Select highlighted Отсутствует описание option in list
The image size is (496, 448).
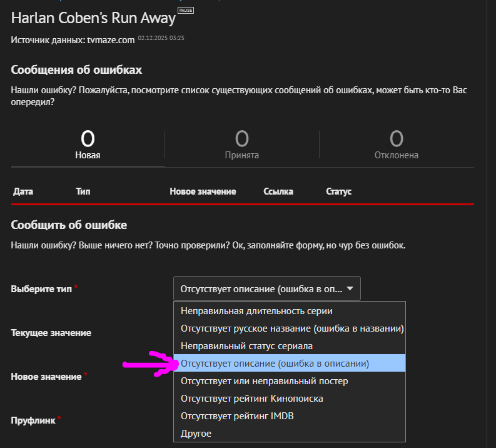(275, 363)
